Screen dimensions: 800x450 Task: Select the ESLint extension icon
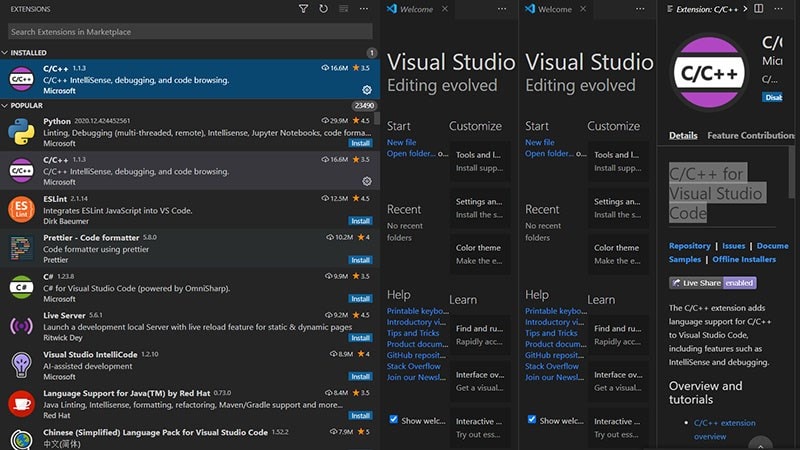[x=21, y=210]
